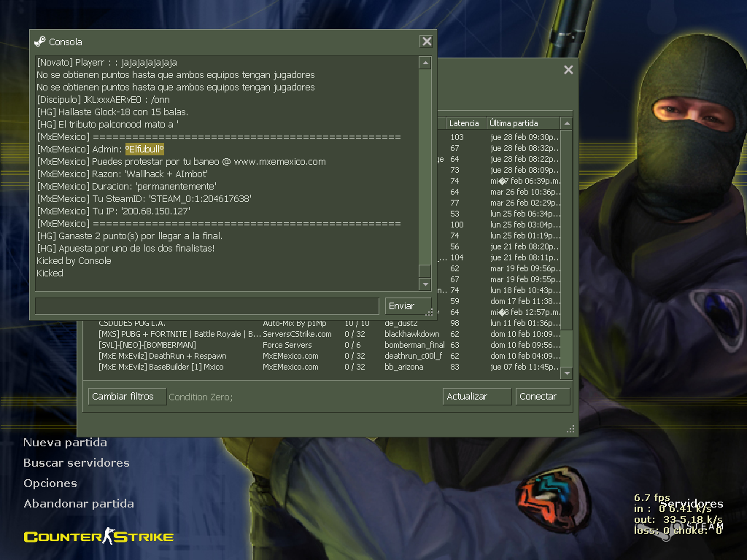The image size is (747, 560).
Task: Click the 'Hallaste Glock-18 con 15 balas' line
Action: [x=112, y=112]
